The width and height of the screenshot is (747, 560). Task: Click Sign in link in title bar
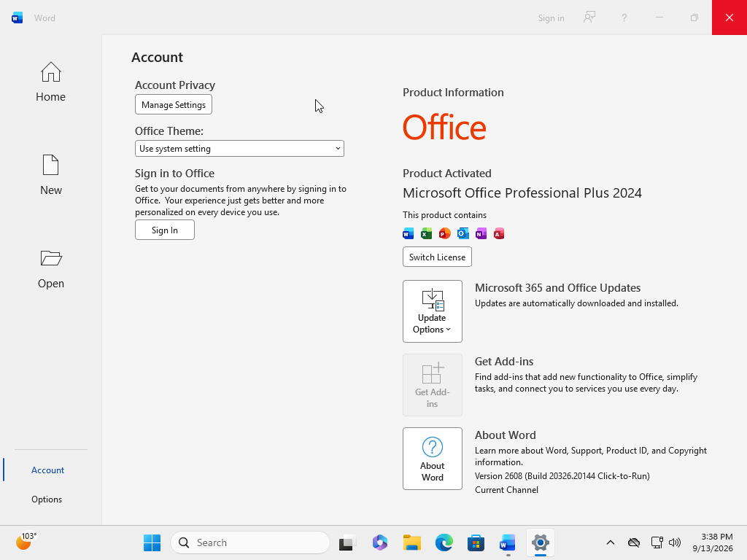tap(551, 18)
